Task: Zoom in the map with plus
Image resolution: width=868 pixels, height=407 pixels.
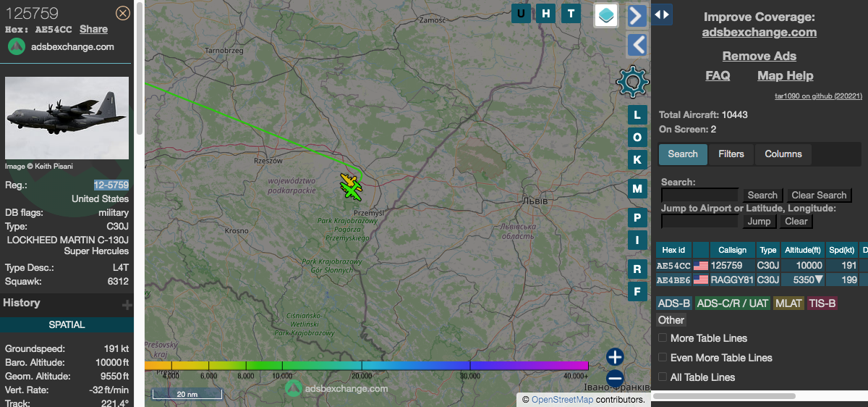Action: click(615, 356)
